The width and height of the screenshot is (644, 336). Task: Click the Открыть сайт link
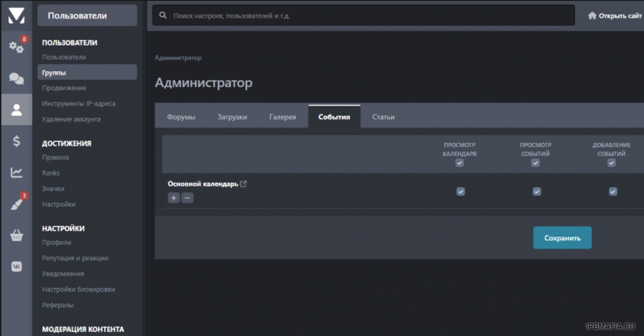(x=615, y=16)
